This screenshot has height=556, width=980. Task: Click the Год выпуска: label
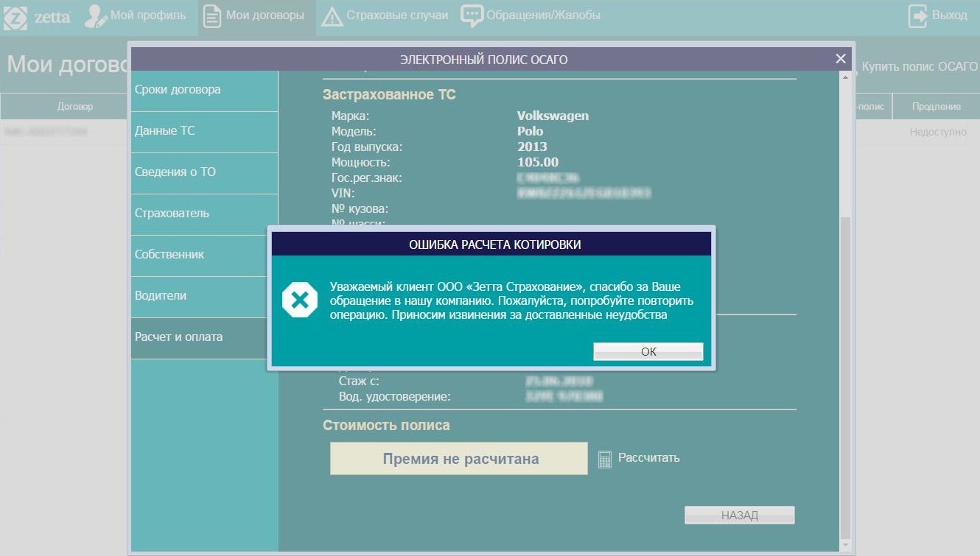click(x=367, y=147)
